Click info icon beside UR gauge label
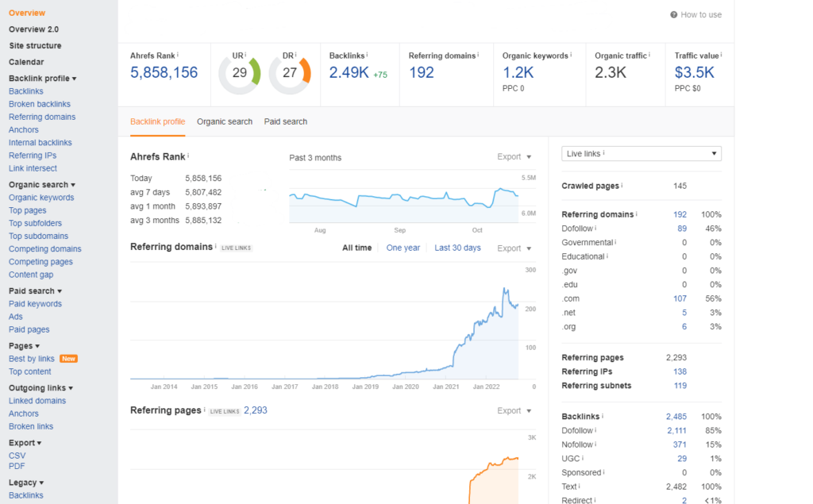This screenshot has width=813, height=504. click(245, 54)
